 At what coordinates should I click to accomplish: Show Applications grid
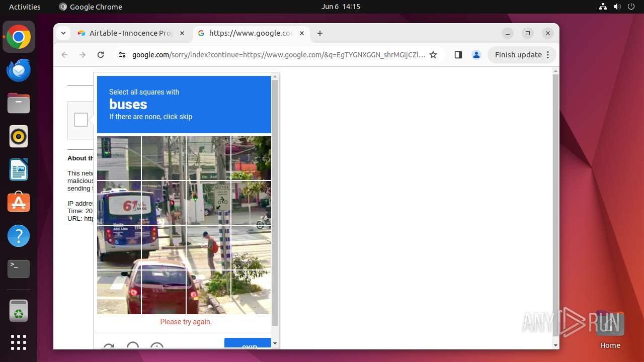coord(19,342)
